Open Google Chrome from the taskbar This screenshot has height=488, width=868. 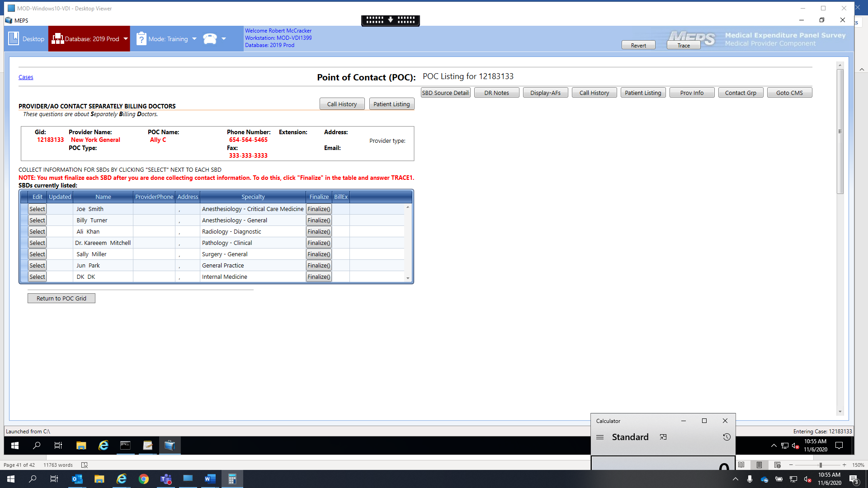point(144,479)
